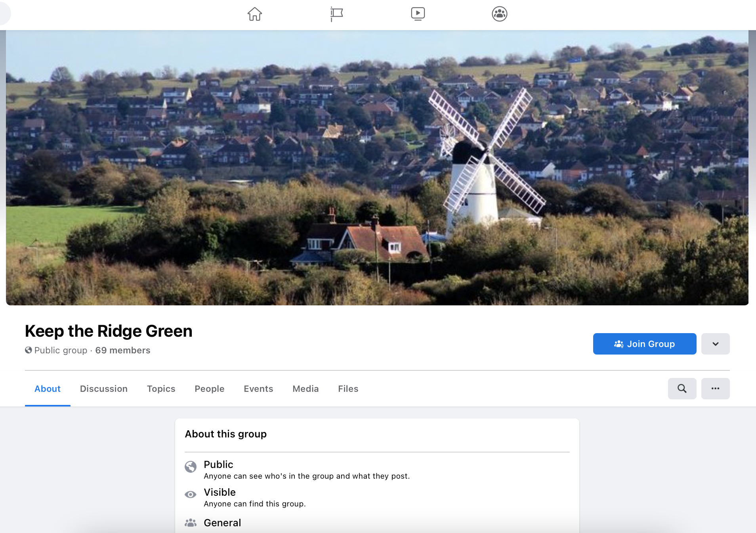Open the Media tab

(x=305, y=389)
